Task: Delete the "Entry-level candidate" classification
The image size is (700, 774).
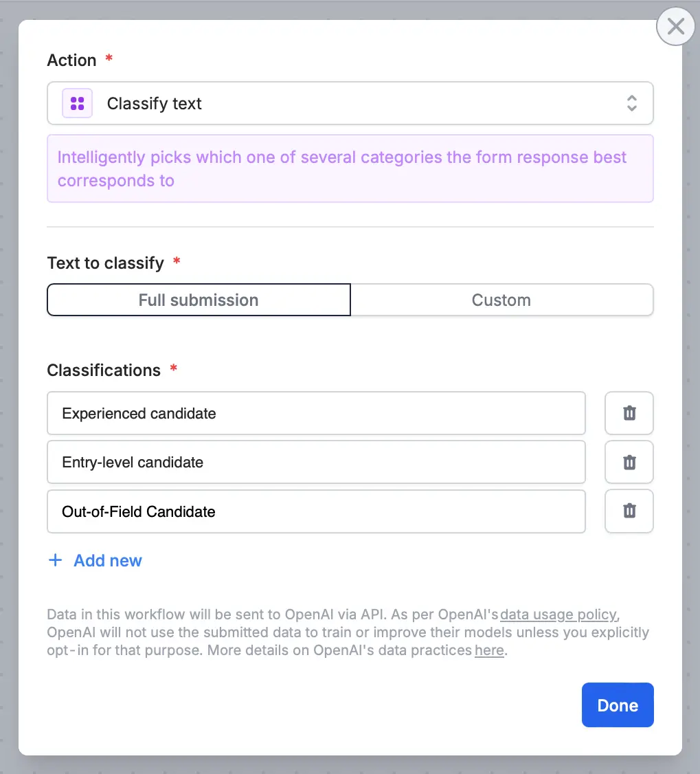Action: click(629, 462)
